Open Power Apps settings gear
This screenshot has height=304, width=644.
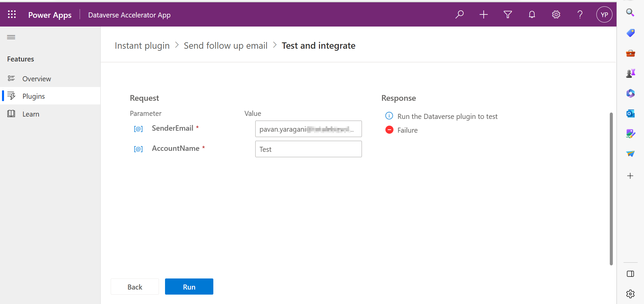pos(556,14)
